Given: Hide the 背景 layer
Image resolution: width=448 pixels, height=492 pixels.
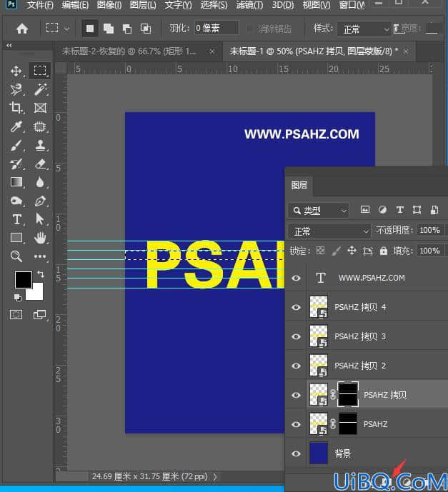Looking at the screenshot, I should pyautogui.click(x=296, y=453).
